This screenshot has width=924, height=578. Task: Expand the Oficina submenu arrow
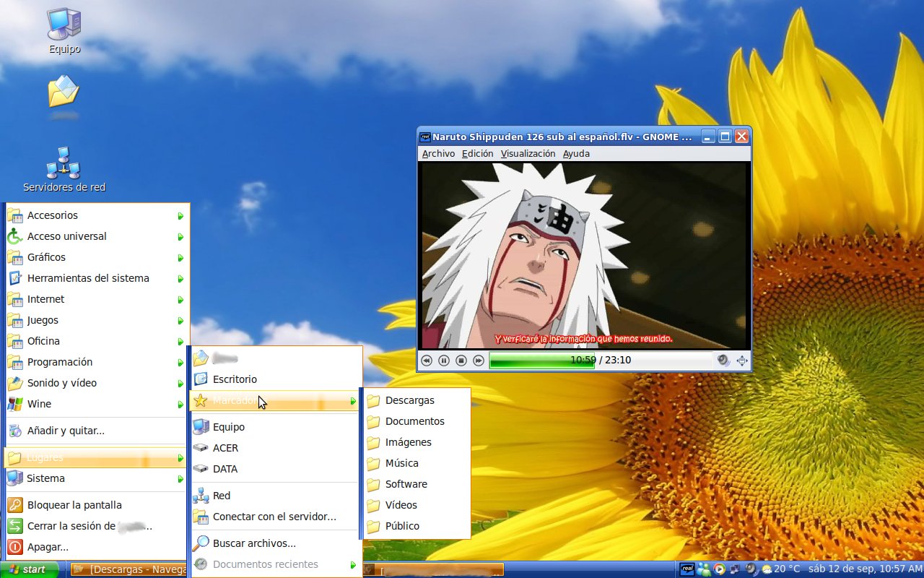(x=181, y=342)
